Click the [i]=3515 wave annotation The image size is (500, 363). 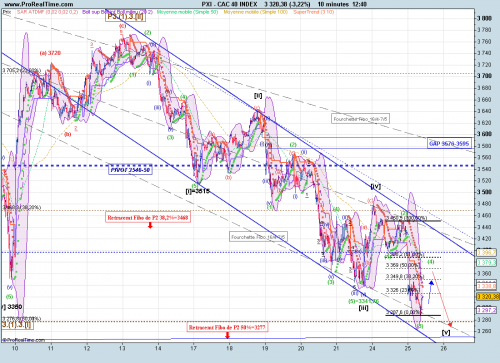point(198,191)
